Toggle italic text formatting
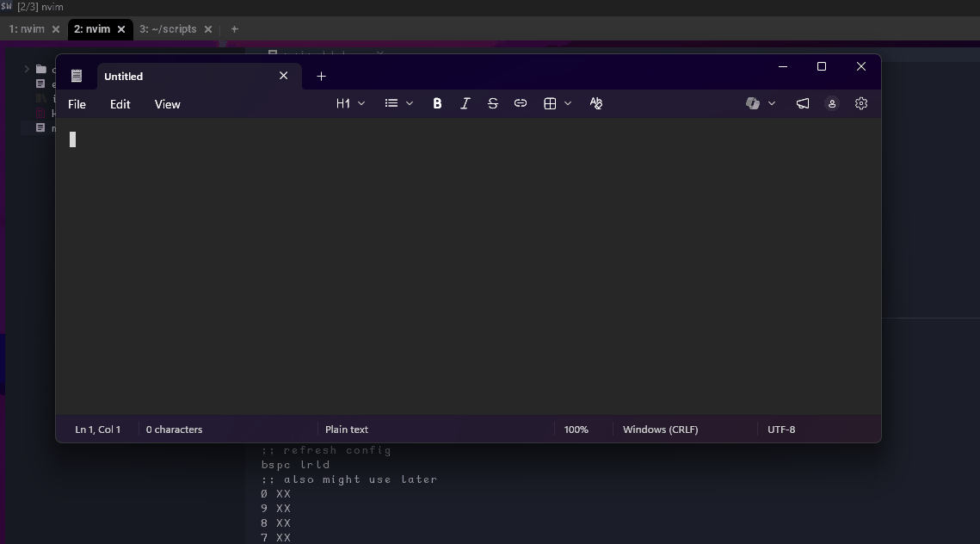Image resolution: width=980 pixels, height=544 pixels. (x=465, y=103)
